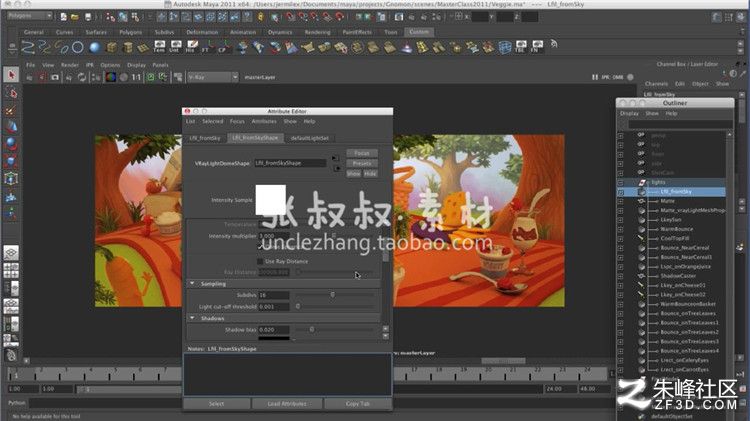
Task: Expand the Matte node in Outliner
Action: coord(621,201)
